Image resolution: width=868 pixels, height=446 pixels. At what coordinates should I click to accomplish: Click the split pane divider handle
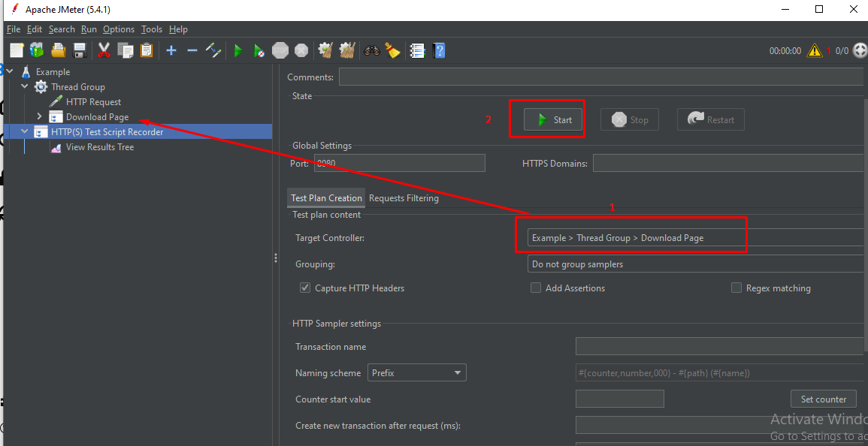click(276, 258)
